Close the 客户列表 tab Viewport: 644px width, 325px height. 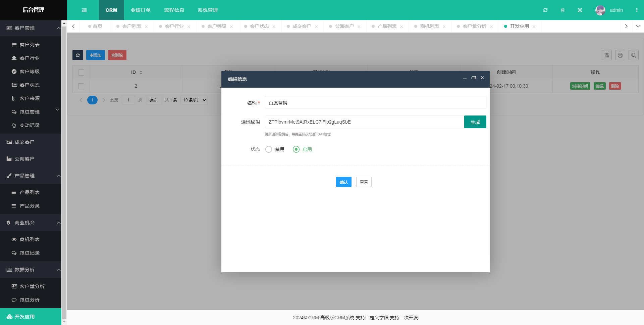point(146,27)
